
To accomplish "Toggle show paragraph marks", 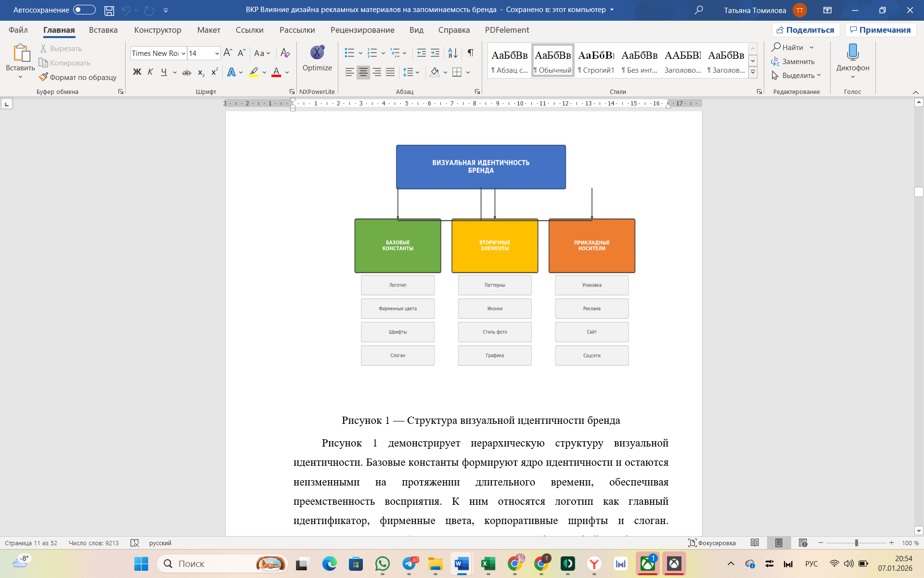I will click(470, 53).
